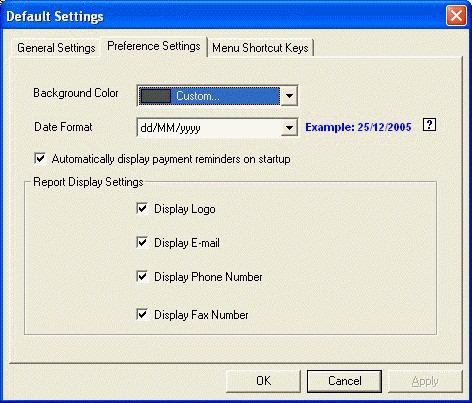472x403 pixels.
Task: Click the dark gray custom color swatch
Action: coord(156,96)
